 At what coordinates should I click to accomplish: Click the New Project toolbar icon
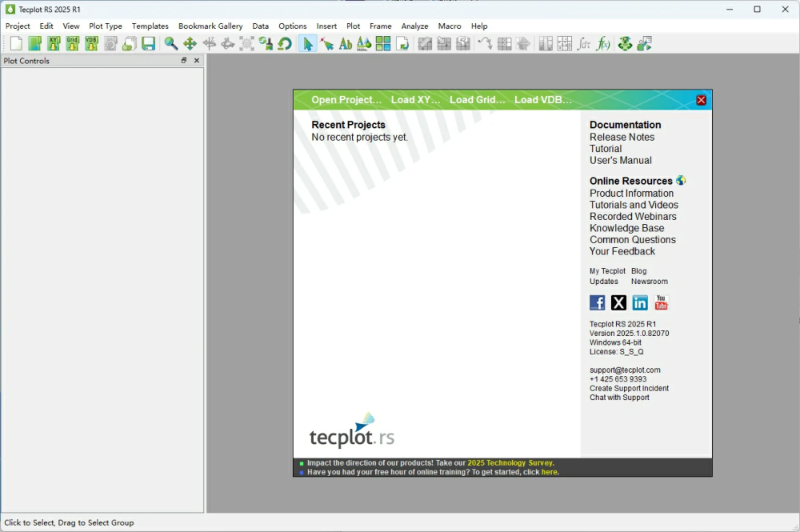click(16, 44)
